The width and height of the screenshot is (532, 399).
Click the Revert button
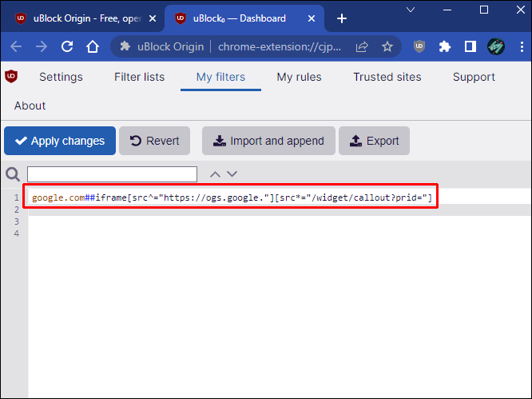click(154, 141)
